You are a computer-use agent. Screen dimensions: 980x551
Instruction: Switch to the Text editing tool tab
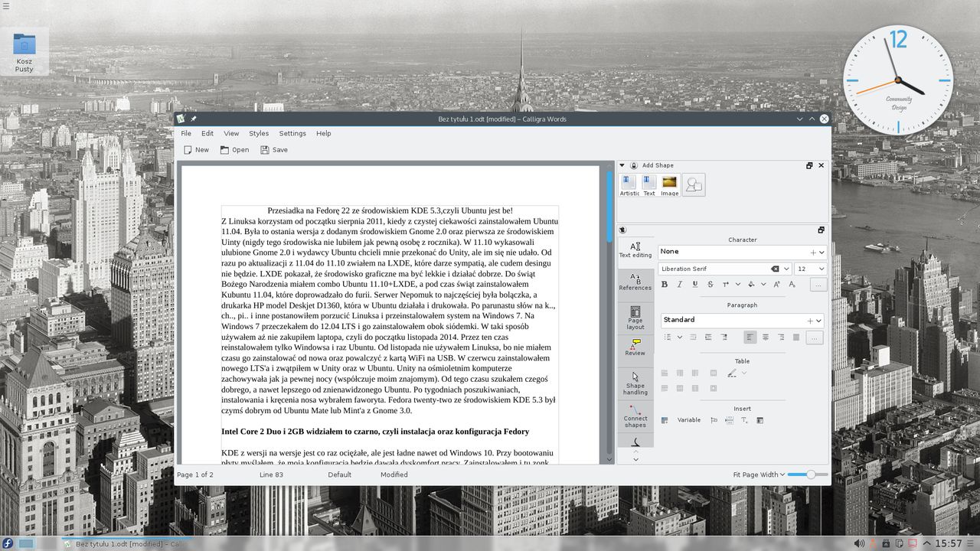[635, 250]
